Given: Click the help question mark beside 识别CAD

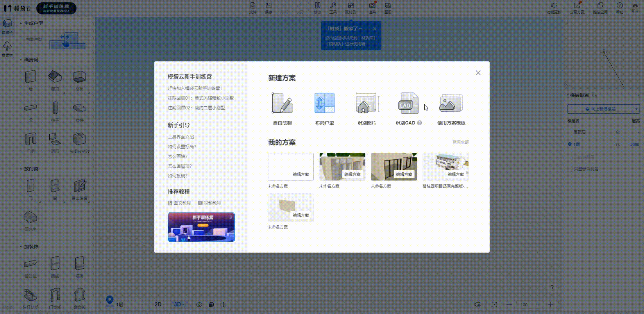Looking at the screenshot, I should click(420, 123).
